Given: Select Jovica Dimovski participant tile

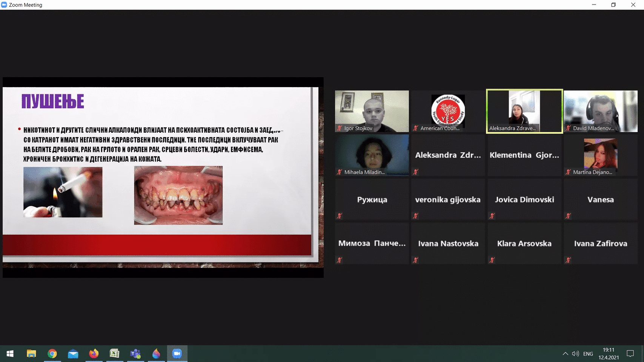Looking at the screenshot, I should [524, 199].
